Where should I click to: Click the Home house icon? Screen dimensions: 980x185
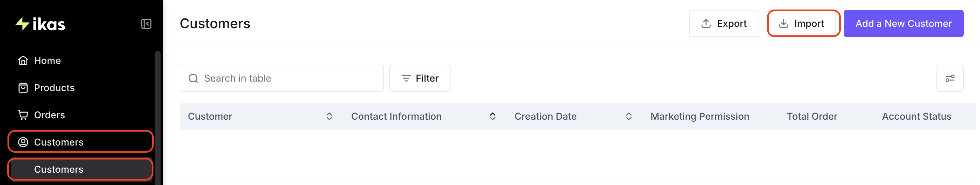pyautogui.click(x=23, y=61)
